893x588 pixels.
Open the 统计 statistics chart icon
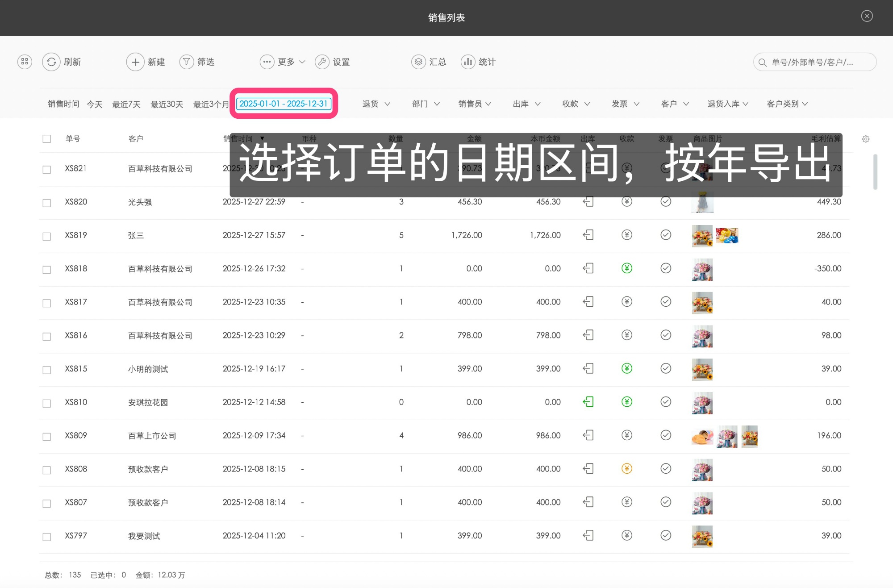(468, 62)
